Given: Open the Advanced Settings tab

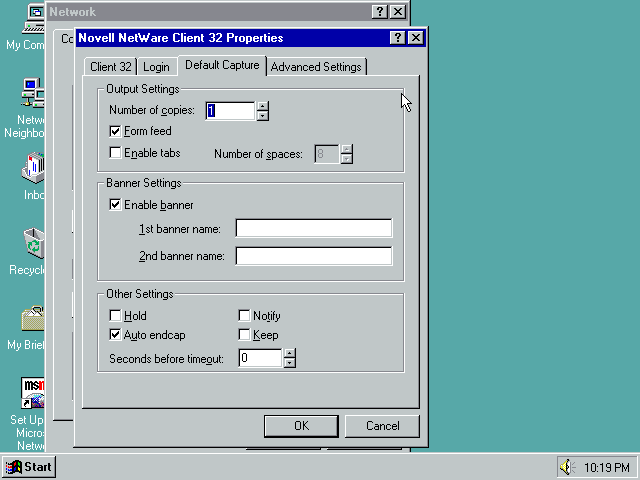Looking at the screenshot, I should [x=316, y=67].
